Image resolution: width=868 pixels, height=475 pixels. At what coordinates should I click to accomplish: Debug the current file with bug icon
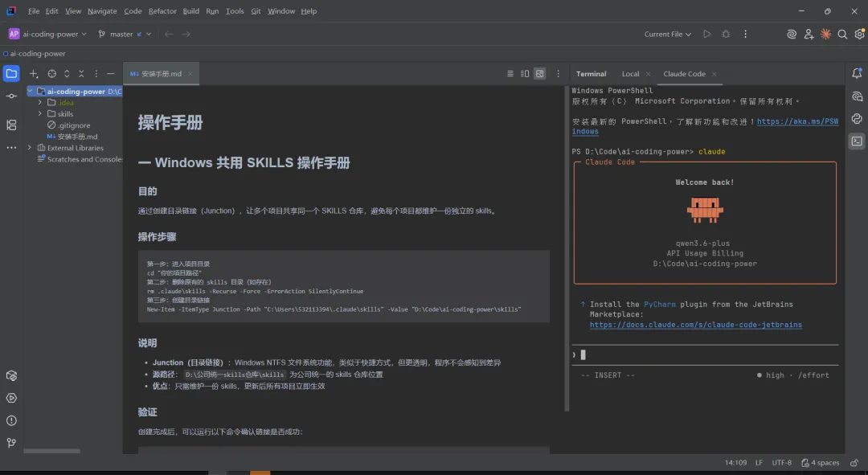(726, 35)
